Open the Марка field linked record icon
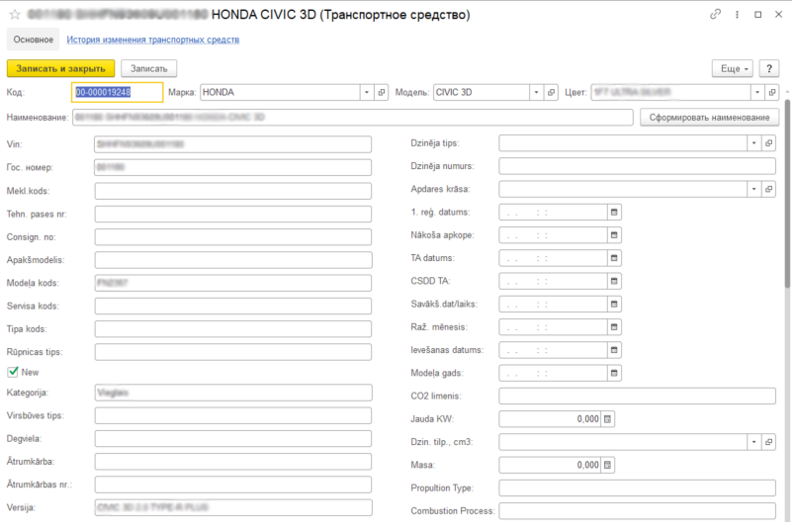The width and height of the screenshot is (795, 532). (382, 92)
